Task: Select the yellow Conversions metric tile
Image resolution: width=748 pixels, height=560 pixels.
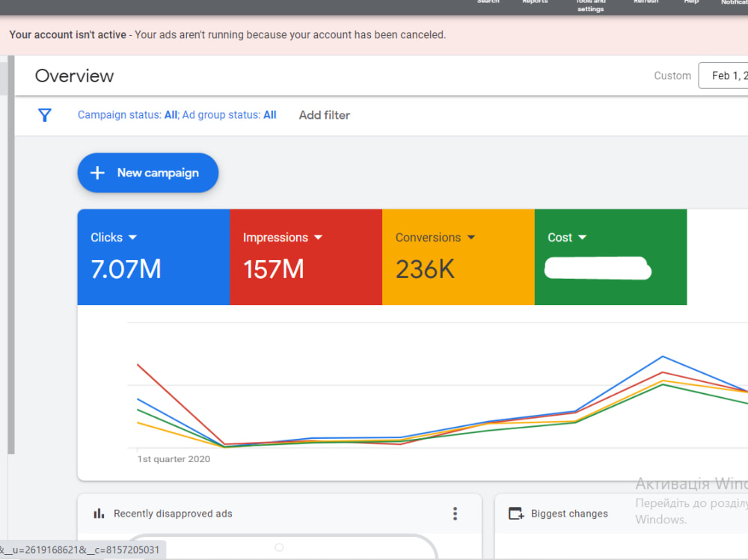Action: coord(459,257)
